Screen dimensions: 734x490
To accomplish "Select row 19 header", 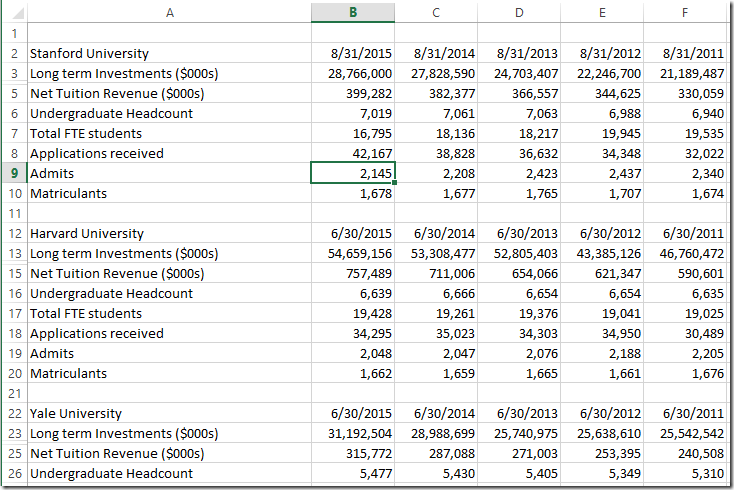I will click(15, 353).
